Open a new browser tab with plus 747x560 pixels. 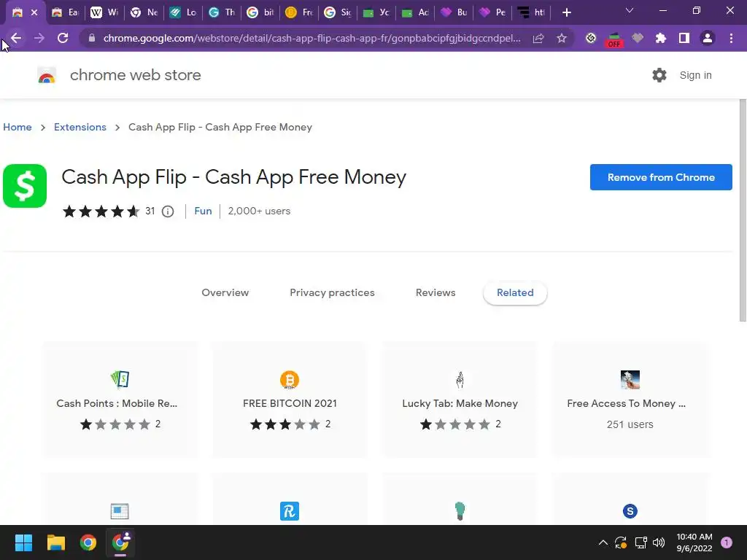(566, 12)
